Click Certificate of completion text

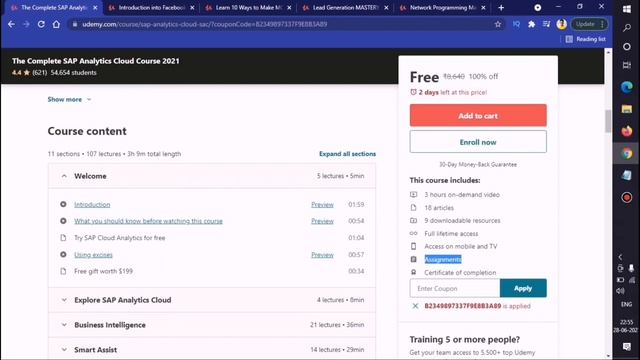point(460,273)
